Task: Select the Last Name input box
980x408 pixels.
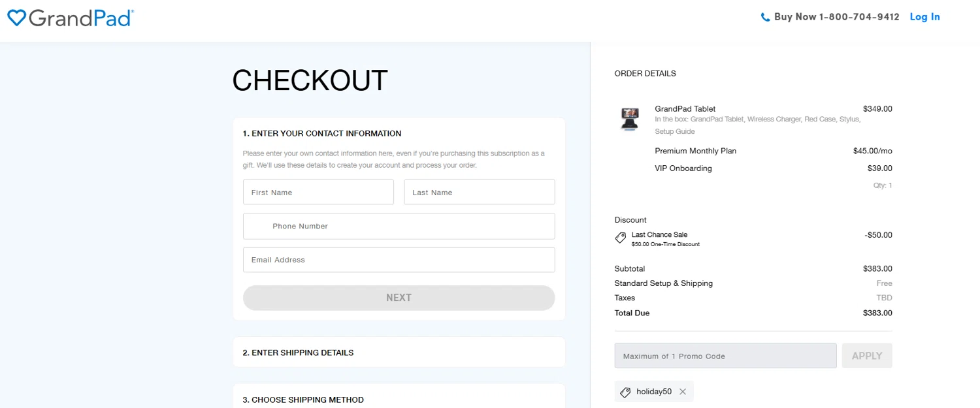Action: 479,193
